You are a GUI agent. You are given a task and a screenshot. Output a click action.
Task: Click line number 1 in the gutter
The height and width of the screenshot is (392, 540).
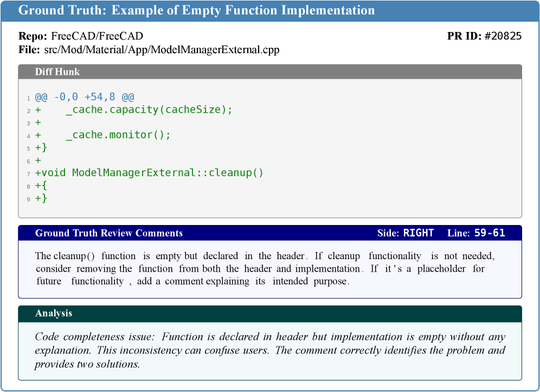(x=28, y=98)
